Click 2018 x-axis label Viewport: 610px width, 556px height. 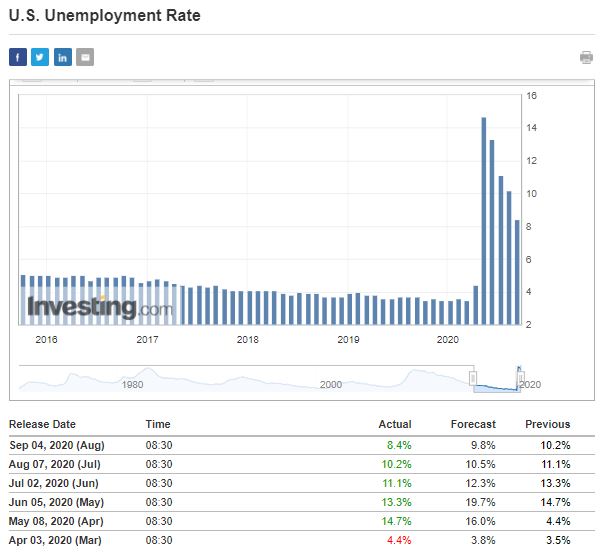247,340
